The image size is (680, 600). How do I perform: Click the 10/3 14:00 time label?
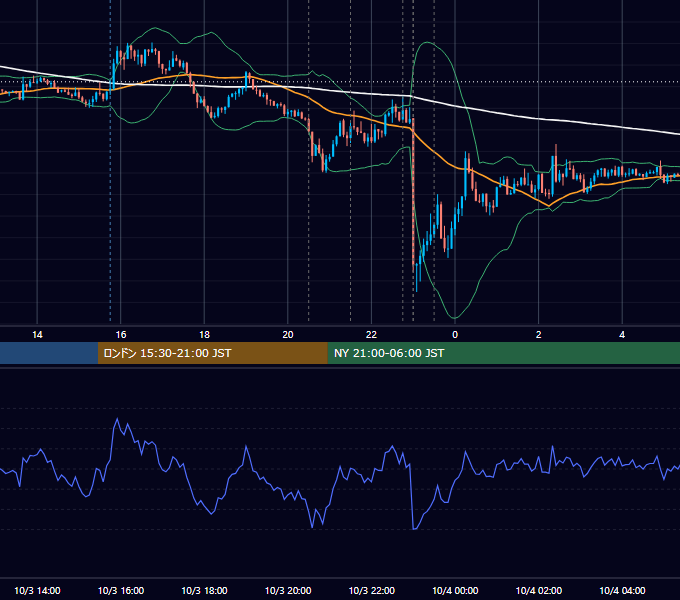point(37,590)
